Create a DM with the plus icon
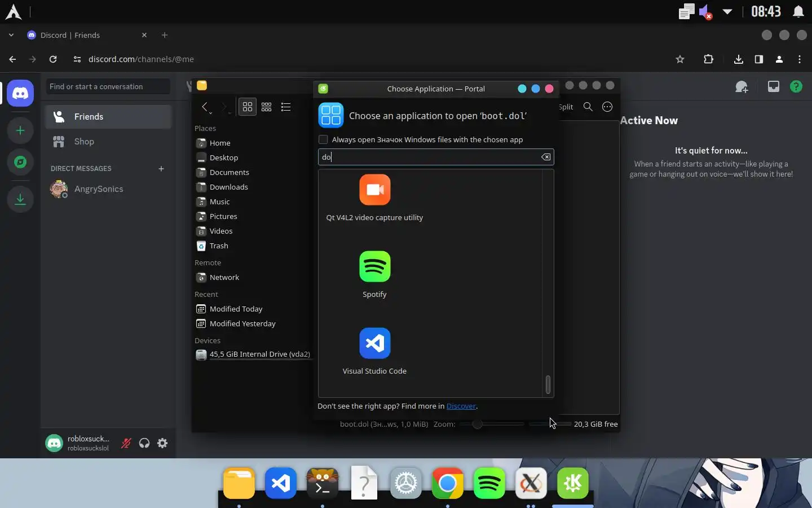The width and height of the screenshot is (812, 508). (161, 168)
